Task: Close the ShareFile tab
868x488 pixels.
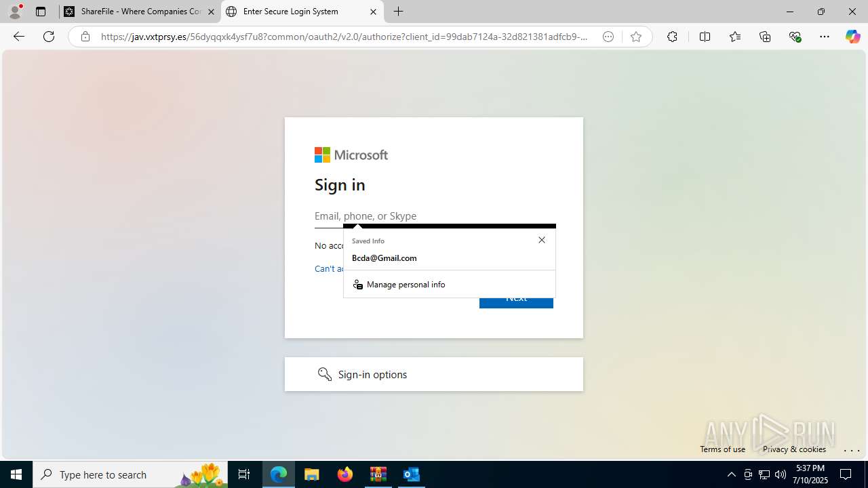Action: tap(211, 12)
